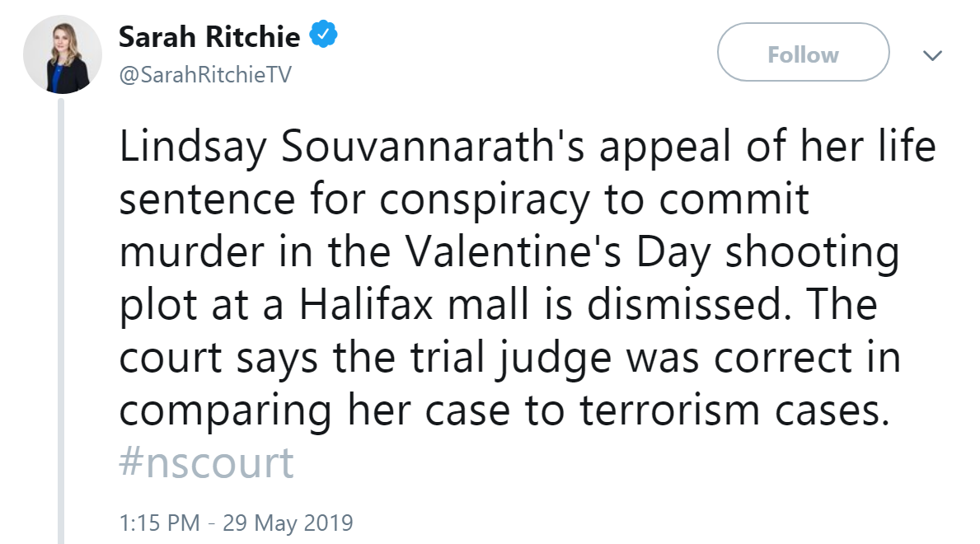The width and height of the screenshot is (980, 544).
Task: Open the Sarah Ritchie display name link
Action: click(210, 36)
